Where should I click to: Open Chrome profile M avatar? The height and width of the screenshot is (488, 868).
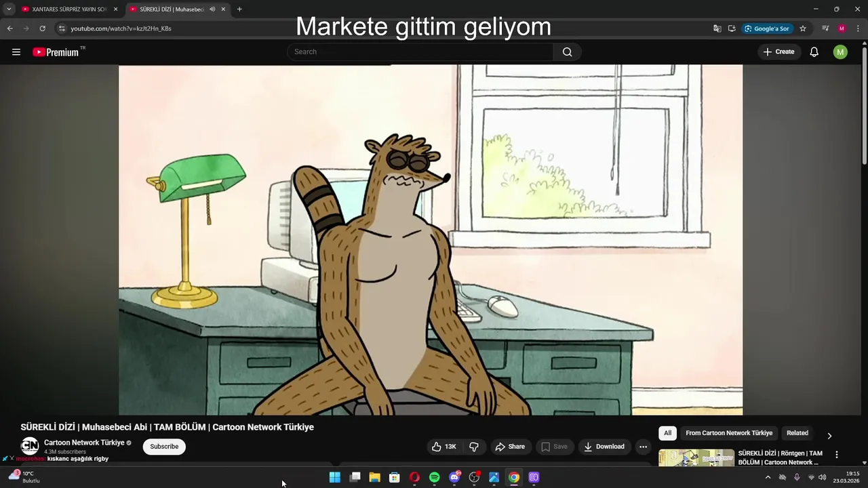pos(842,28)
